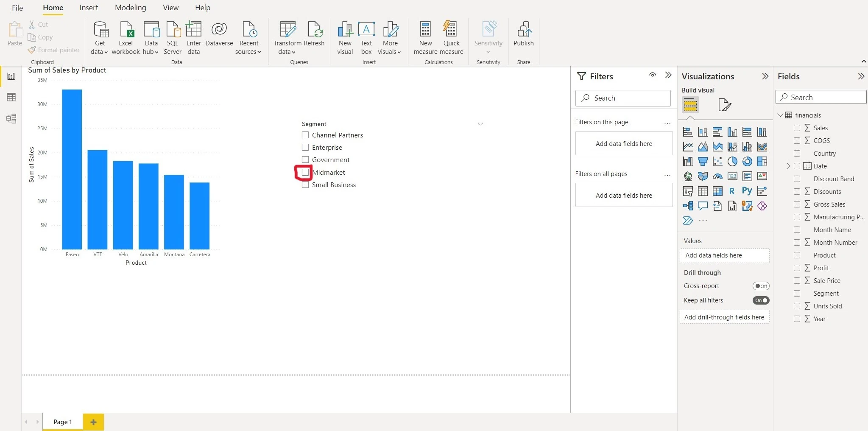Image resolution: width=868 pixels, height=431 pixels.
Task: Check the Small Business segment
Action: [305, 185]
